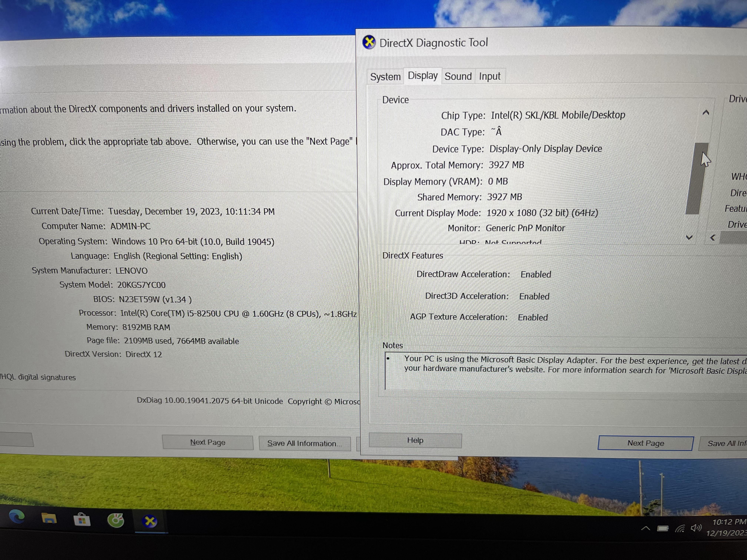Click Language English (Regional Setting) text
The width and height of the screenshot is (747, 560).
click(156, 256)
